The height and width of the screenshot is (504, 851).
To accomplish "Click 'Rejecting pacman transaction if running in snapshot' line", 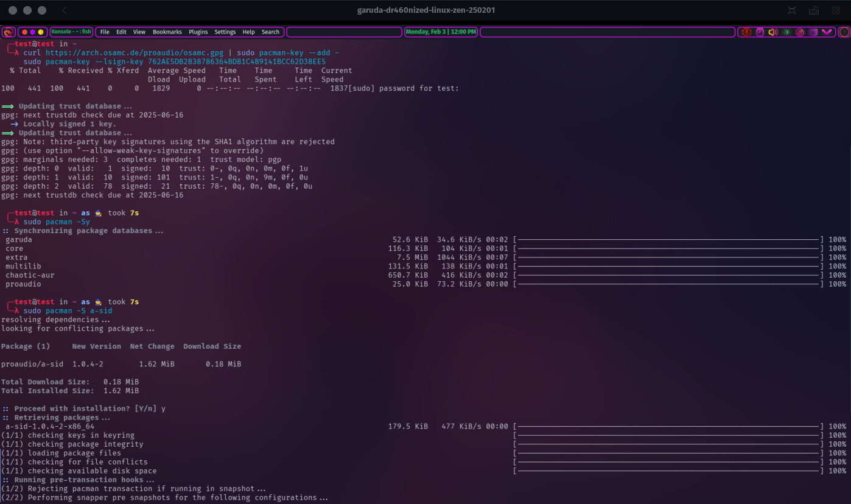I will [134, 489].
